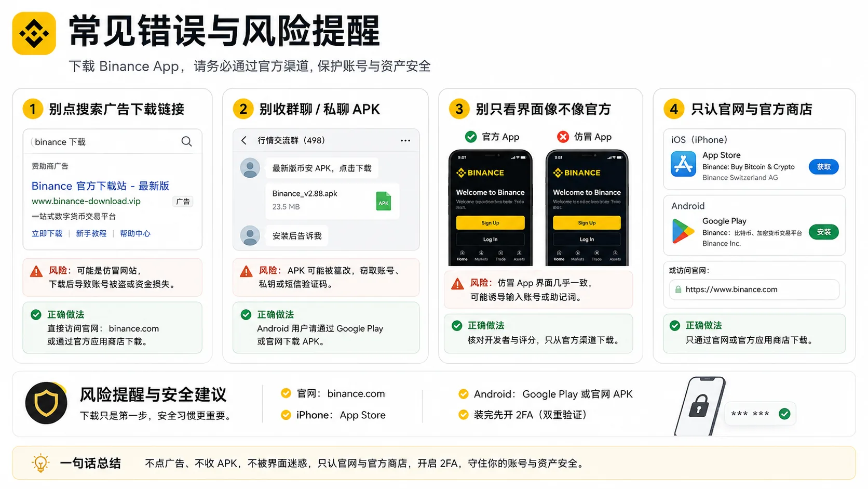Click the www.binance-download.vip URL
The image size is (868, 489).
(86, 201)
